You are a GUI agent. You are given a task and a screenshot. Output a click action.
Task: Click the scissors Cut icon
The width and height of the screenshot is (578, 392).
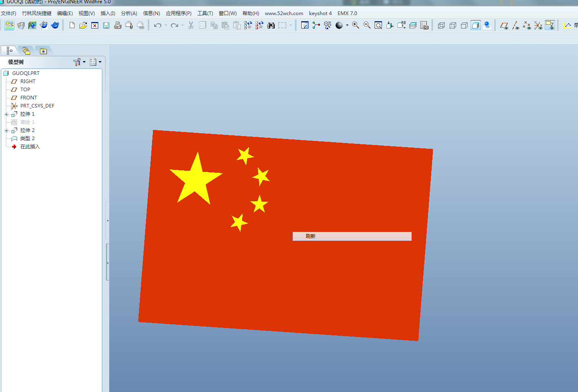click(191, 25)
